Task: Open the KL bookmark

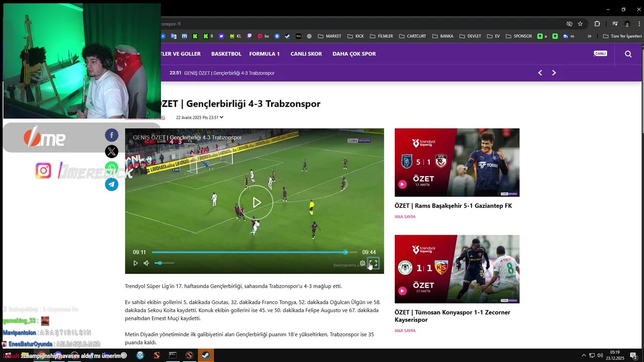Action: 235,36
